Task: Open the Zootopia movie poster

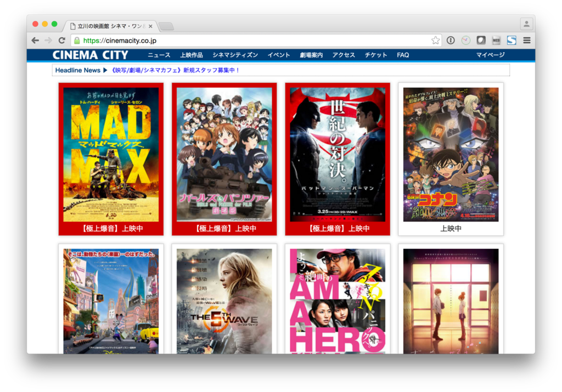Action: click(111, 301)
